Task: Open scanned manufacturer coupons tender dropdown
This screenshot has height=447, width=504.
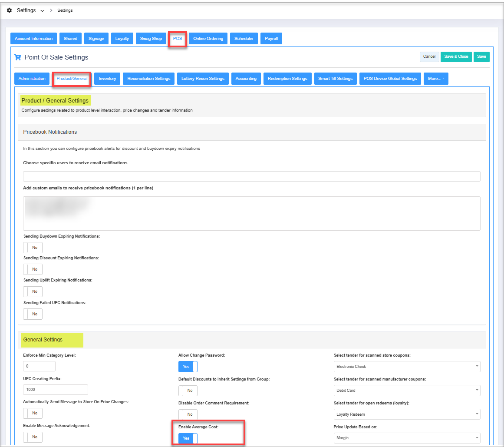Action: click(407, 391)
